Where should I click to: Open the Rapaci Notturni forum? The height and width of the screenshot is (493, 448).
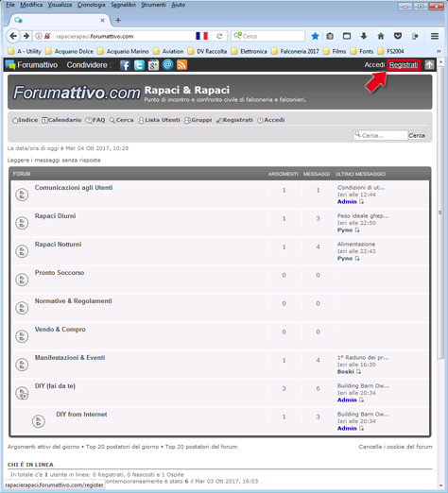58,245
